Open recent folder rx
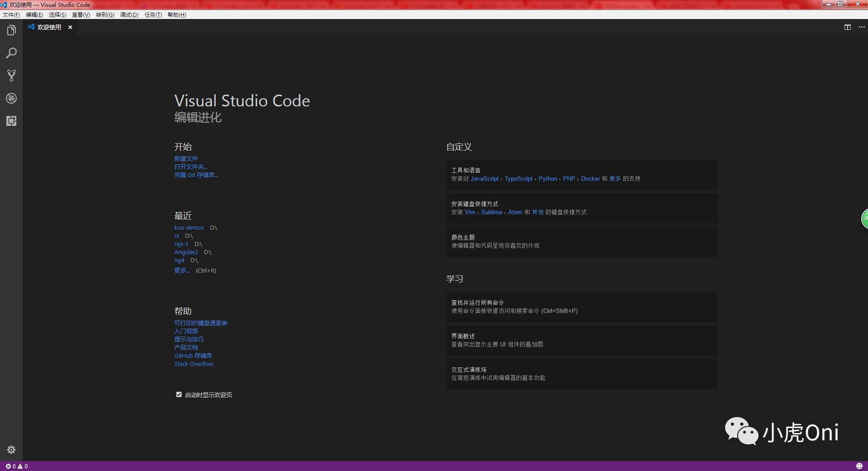Viewport: 868px width, 471px height. pyautogui.click(x=177, y=235)
